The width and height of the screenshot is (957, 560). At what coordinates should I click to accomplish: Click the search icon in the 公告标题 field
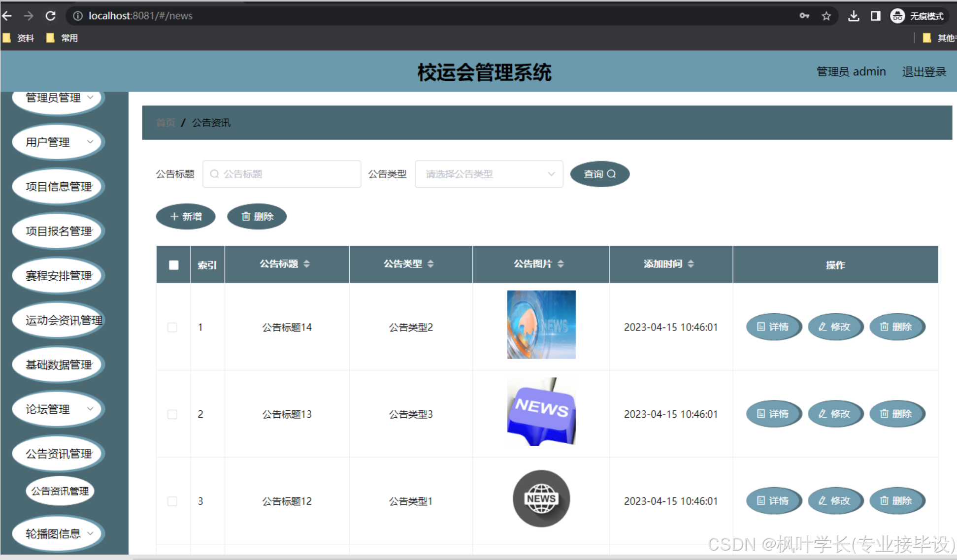214,174
